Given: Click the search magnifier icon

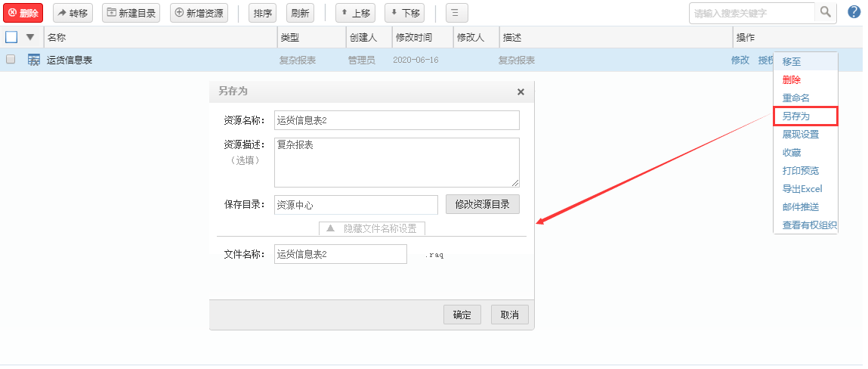Looking at the screenshot, I should pyautogui.click(x=826, y=12).
